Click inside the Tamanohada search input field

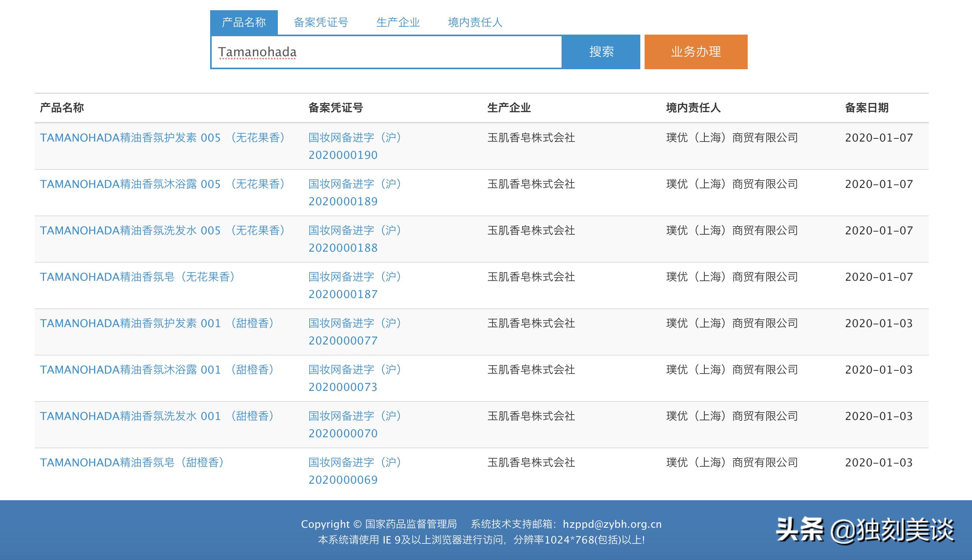[386, 52]
